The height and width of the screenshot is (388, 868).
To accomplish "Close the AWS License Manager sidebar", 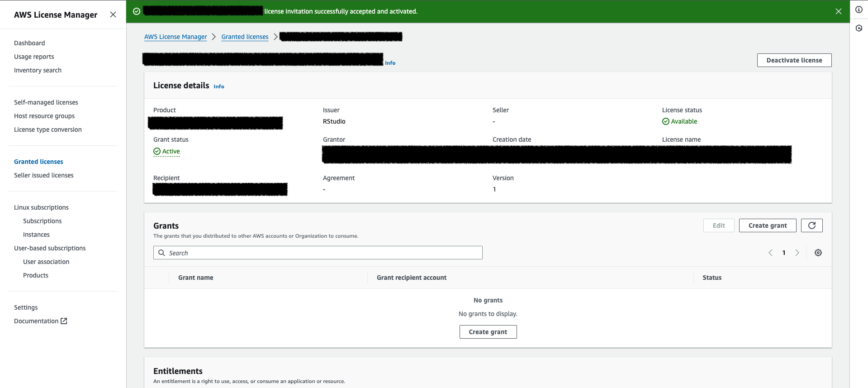I will click(113, 14).
